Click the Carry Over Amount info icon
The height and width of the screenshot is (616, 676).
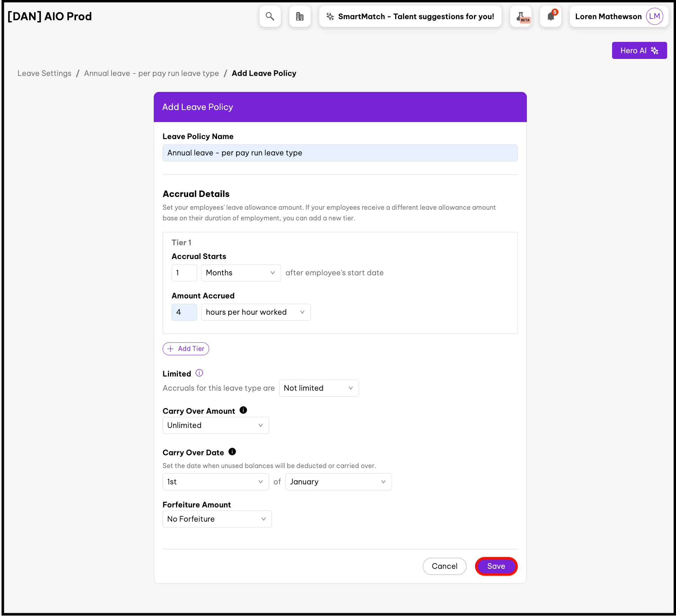click(243, 410)
